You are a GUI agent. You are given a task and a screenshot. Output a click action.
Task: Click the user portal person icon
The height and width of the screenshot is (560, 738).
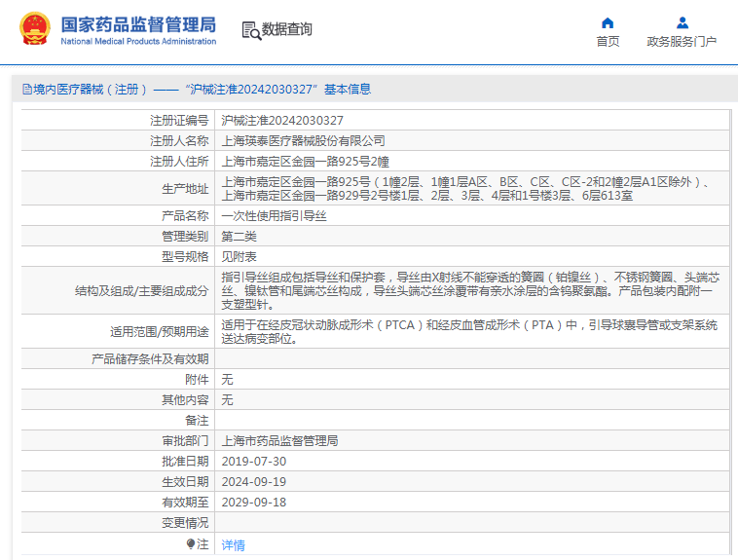pyautogui.click(x=682, y=22)
